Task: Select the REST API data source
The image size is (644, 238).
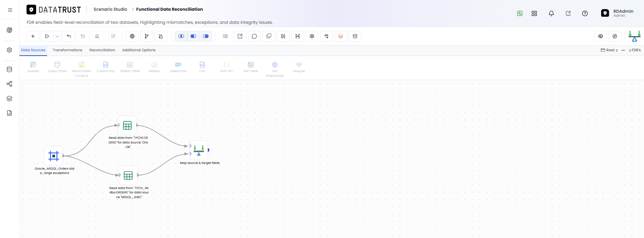Action: [227, 67]
